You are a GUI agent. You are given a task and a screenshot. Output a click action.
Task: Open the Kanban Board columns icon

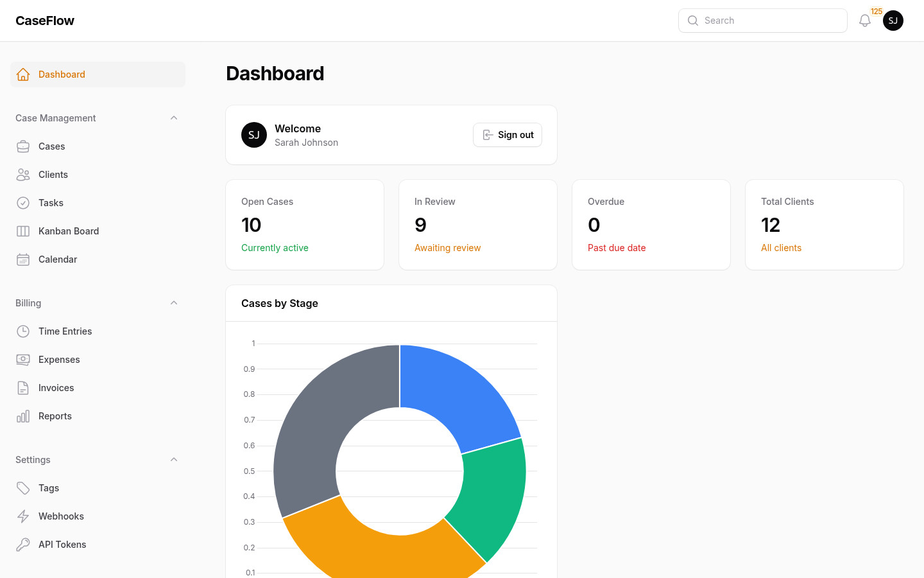(x=23, y=231)
